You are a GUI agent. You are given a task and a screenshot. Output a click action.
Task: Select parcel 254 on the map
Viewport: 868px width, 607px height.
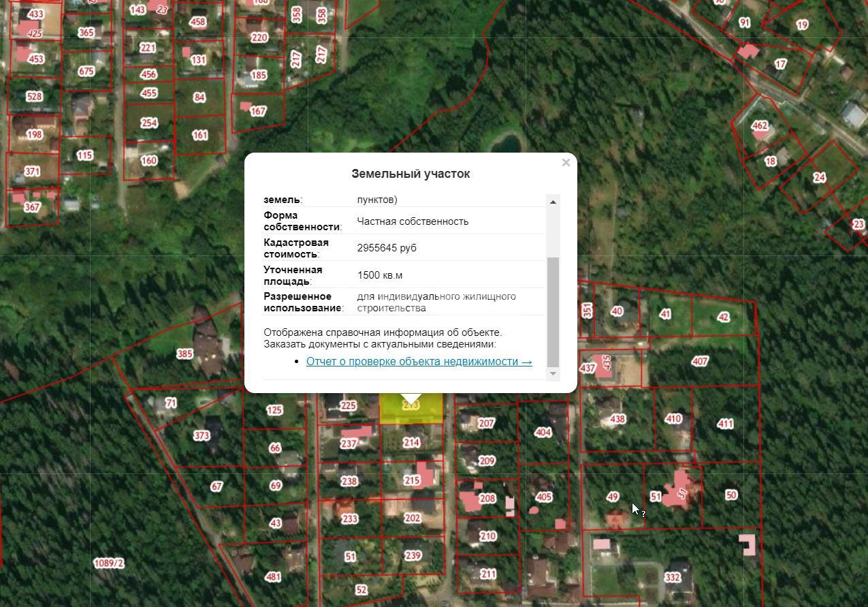pyautogui.click(x=148, y=123)
